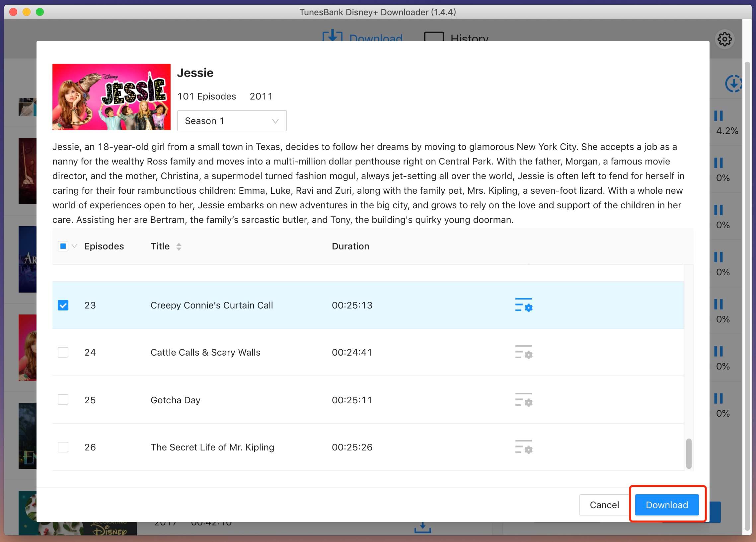Select 'The Secret Life of Mr. Kipling' title

click(212, 447)
